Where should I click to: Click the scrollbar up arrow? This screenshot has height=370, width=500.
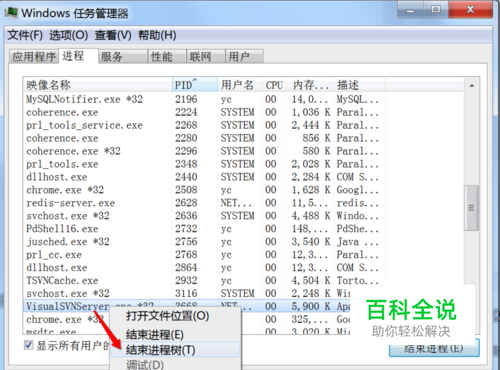click(x=472, y=86)
